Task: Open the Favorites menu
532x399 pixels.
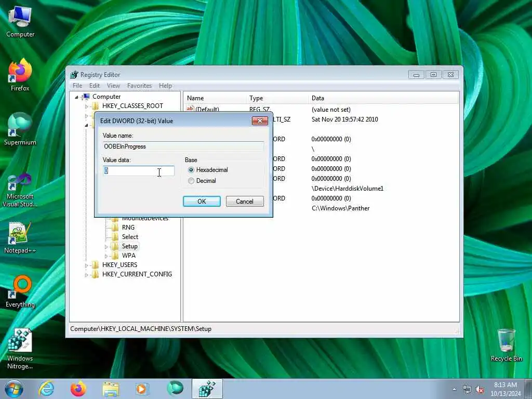Action: click(x=139, y=86)
